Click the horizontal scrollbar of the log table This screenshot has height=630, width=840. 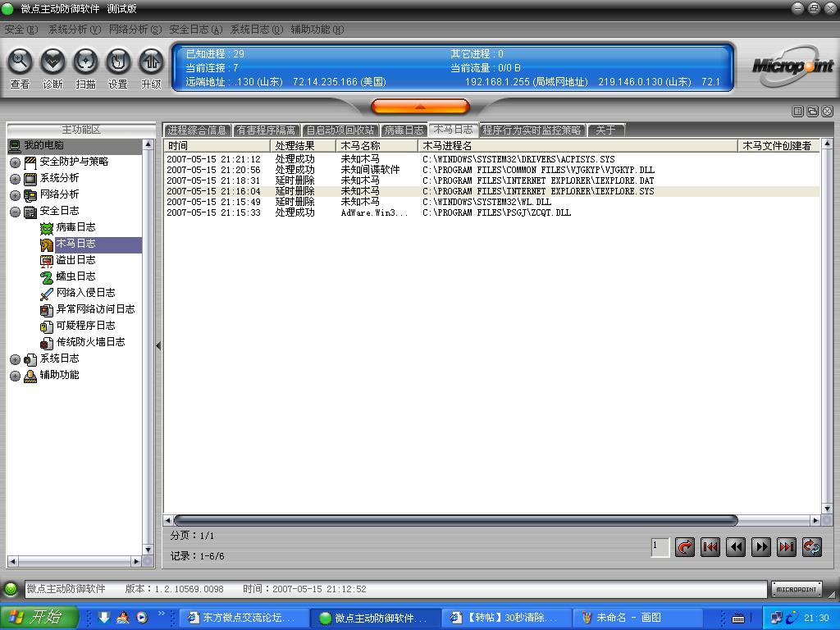tap(456, 520)
